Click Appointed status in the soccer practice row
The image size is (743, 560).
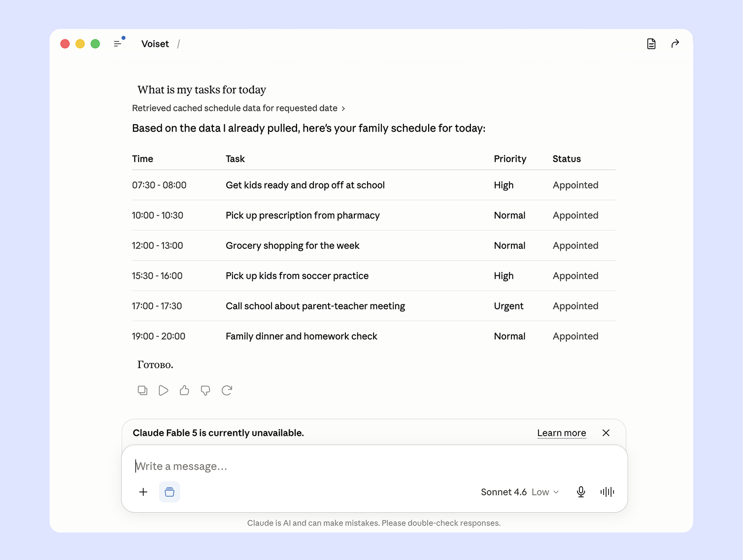click(x=575, y=276)
